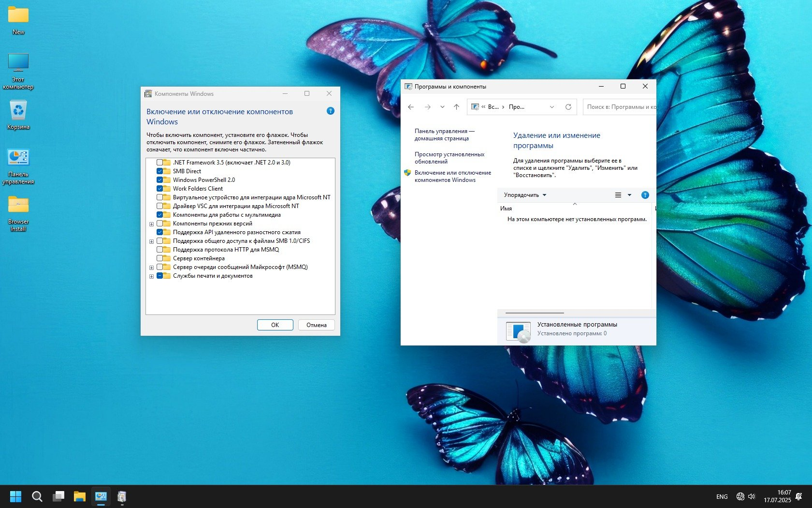Click the Up directory arrow
The image size is (812, 508).
point(456,107)
